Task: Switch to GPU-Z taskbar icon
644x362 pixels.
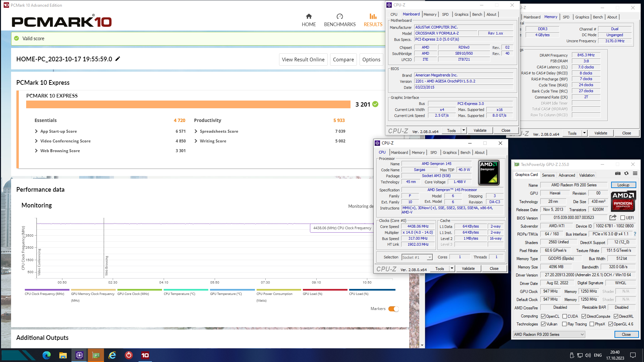Action: 96,355
